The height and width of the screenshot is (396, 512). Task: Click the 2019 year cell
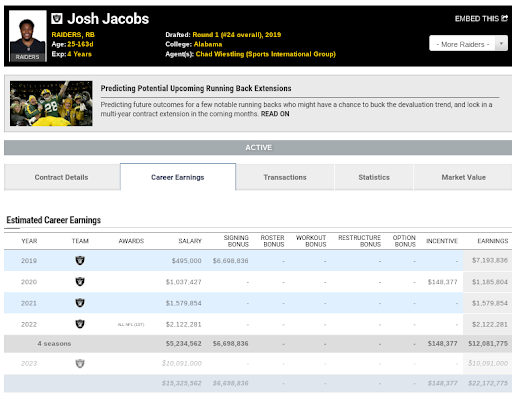(x=29, y=261)
